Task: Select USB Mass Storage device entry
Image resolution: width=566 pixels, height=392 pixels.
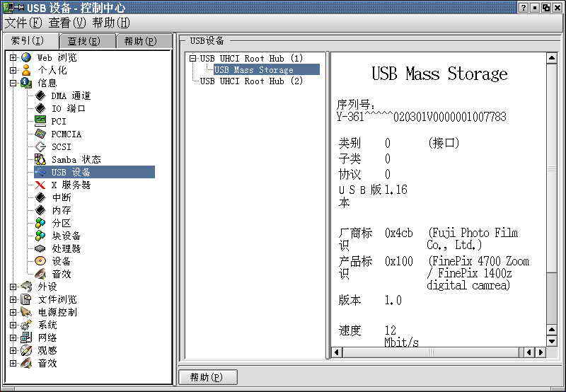Action: (x=267, y=69)
